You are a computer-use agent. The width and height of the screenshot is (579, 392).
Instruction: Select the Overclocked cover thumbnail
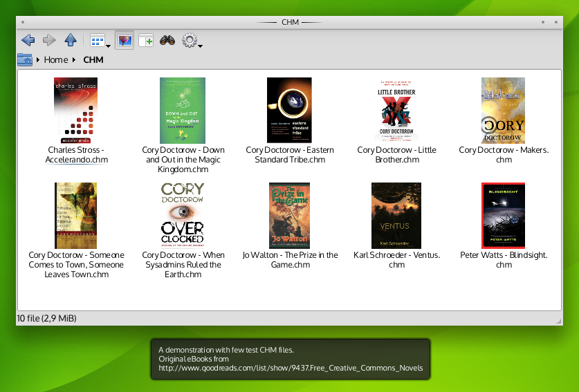(x=183, y=216)
